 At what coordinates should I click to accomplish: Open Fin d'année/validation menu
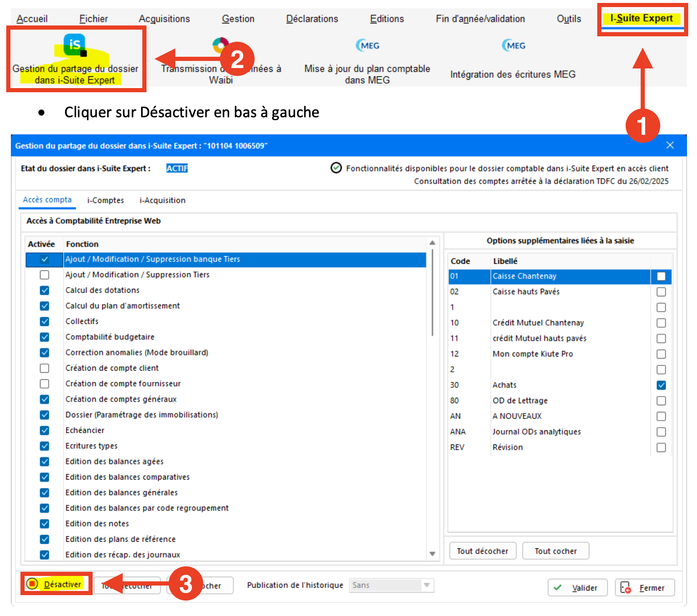coord(480,19)
